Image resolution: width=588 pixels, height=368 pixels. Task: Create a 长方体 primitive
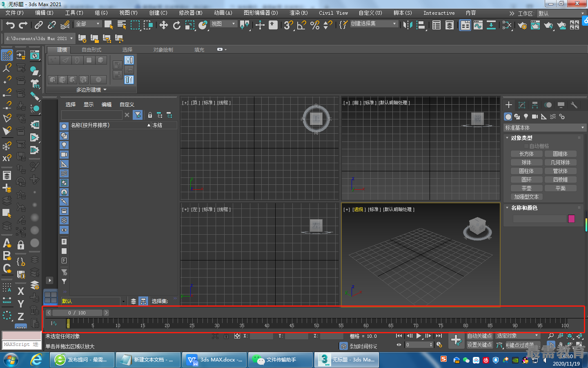click(x=526, y=154)
